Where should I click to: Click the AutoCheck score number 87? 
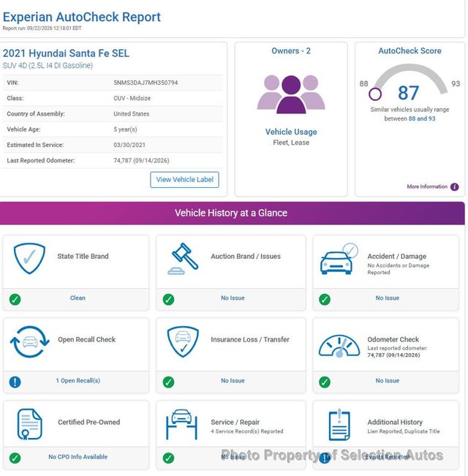409,93
